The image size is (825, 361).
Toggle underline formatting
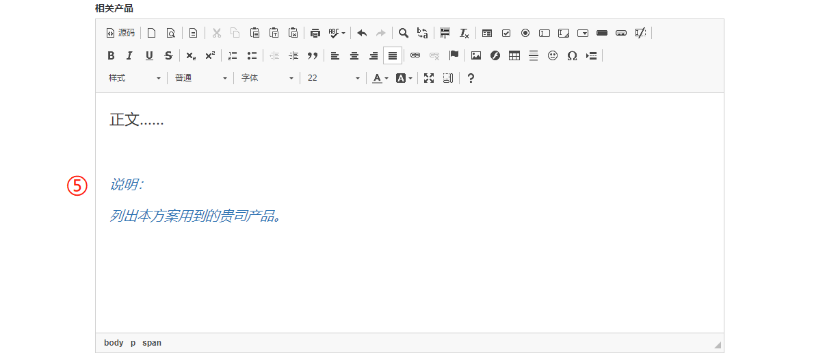point(149,56)
